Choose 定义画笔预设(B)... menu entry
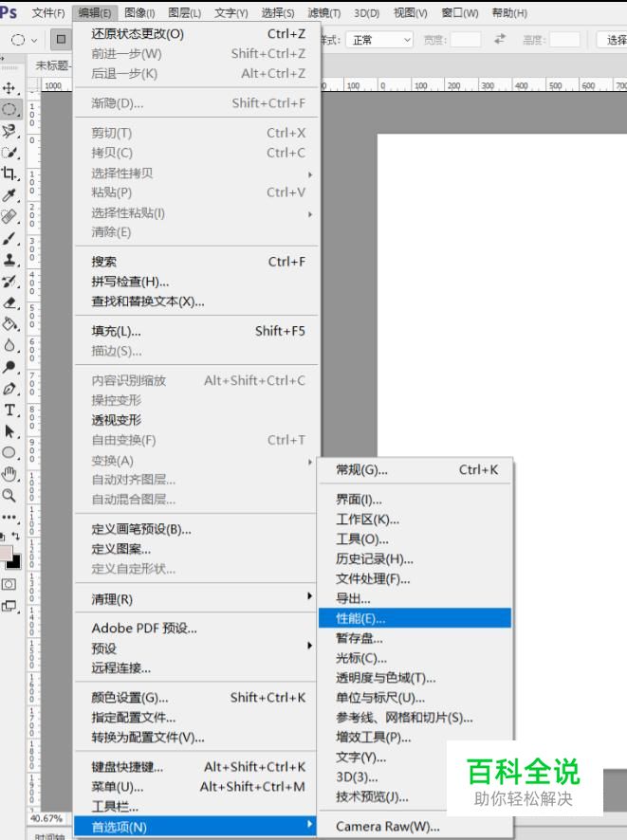627x840 pixels. coord(196,529)
